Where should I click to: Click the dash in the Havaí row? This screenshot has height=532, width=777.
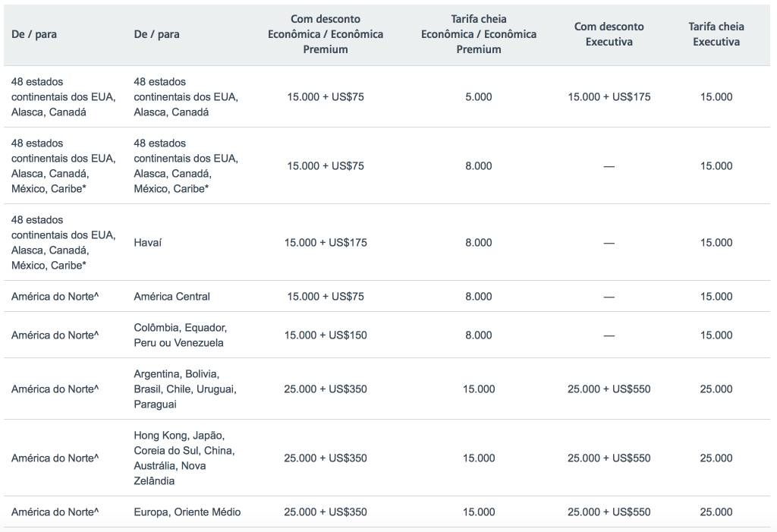[609, 243]
